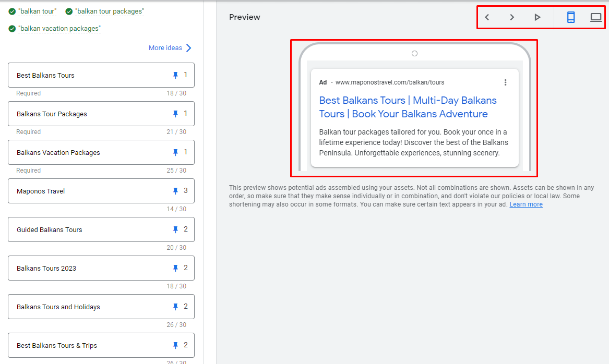Play the ad preview rotation
Screen dimensions: 609x364
538,17
